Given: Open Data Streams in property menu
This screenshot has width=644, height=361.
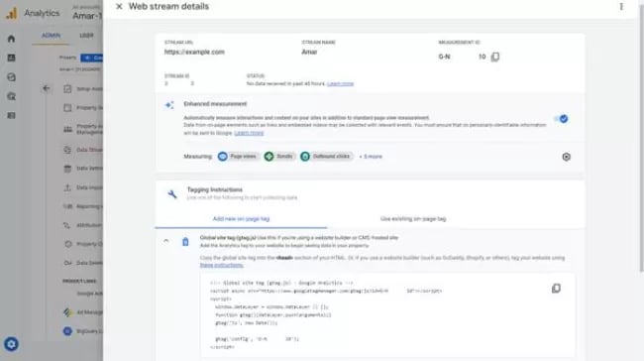Looking at the screenshot, I should pyautogui.click(x=82, y=150).
